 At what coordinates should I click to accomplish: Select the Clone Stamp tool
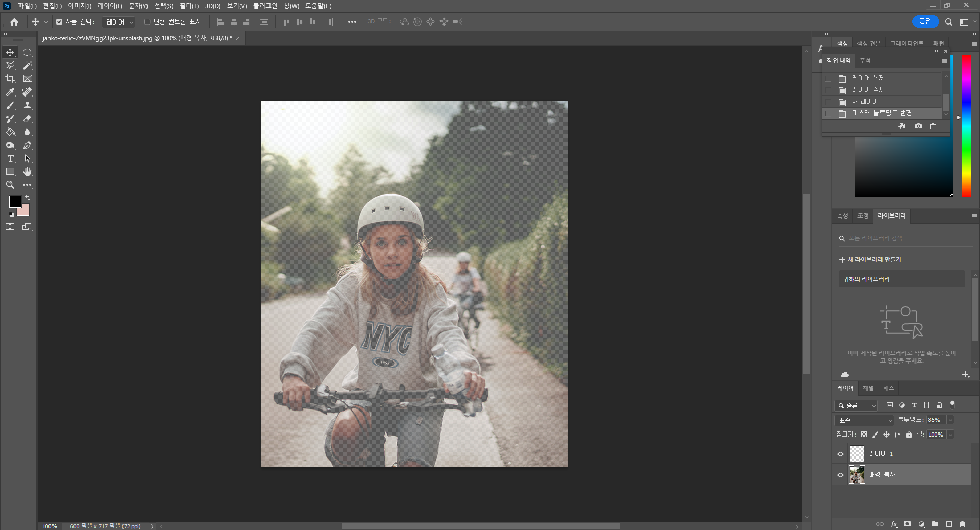pos(28,105)
